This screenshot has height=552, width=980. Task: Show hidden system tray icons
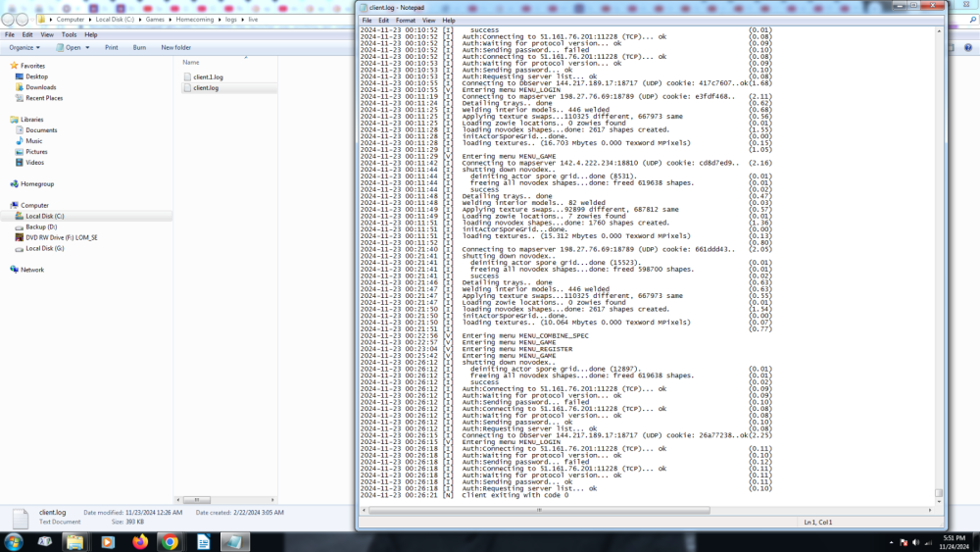[890, 542]
